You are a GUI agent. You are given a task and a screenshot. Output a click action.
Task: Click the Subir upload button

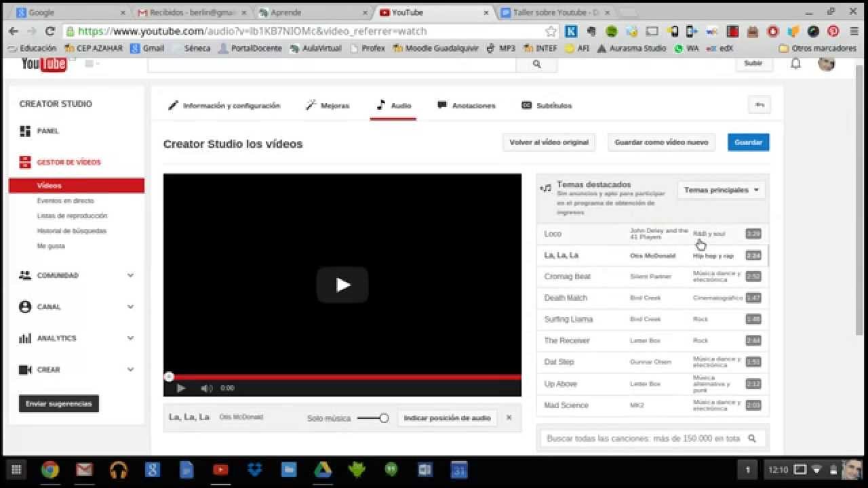pyautogui.click(x=753, y=63)
